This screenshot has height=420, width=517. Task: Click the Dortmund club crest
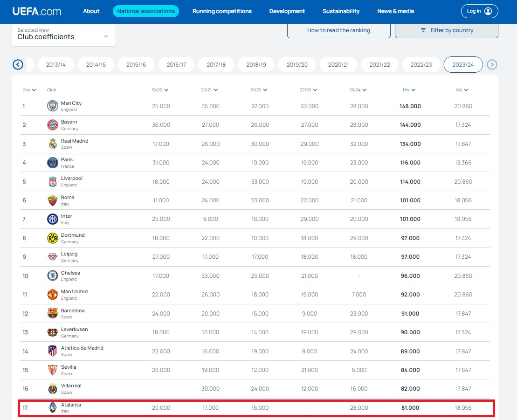[53, 238]
